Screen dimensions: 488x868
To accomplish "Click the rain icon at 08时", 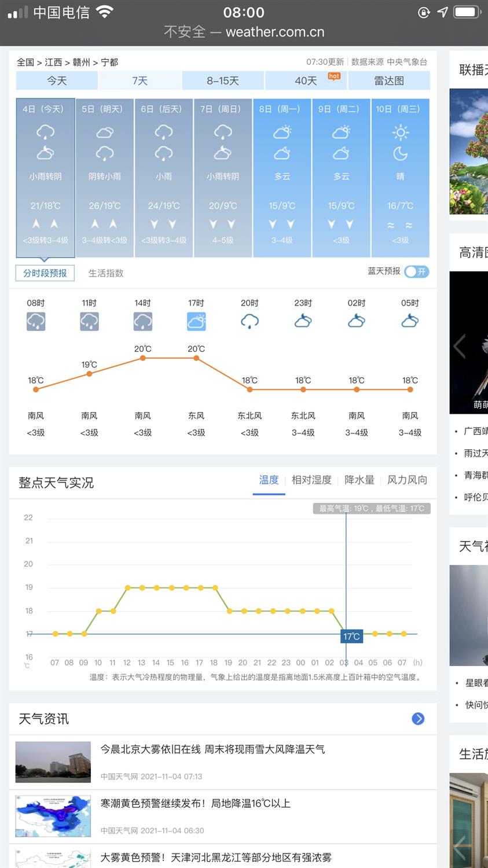I will click(36, 321).
